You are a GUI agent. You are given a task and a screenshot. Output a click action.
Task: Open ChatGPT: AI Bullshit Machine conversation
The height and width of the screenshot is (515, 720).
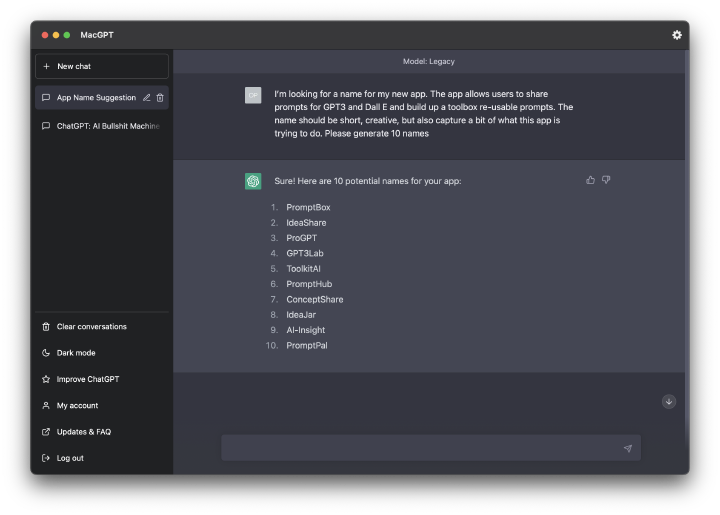coord(102,126)
